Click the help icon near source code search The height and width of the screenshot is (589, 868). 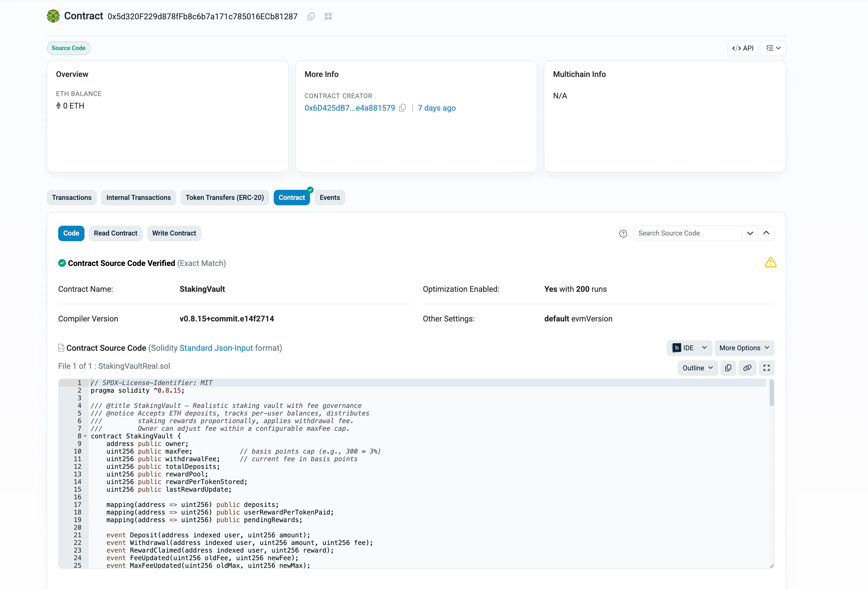coord(623,233)
